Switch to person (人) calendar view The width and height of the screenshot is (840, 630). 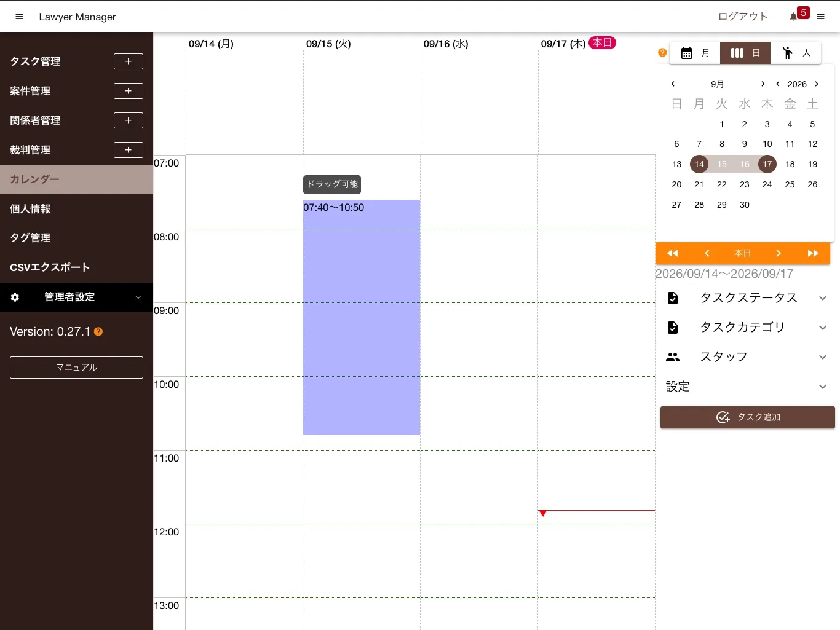point(796,53)
